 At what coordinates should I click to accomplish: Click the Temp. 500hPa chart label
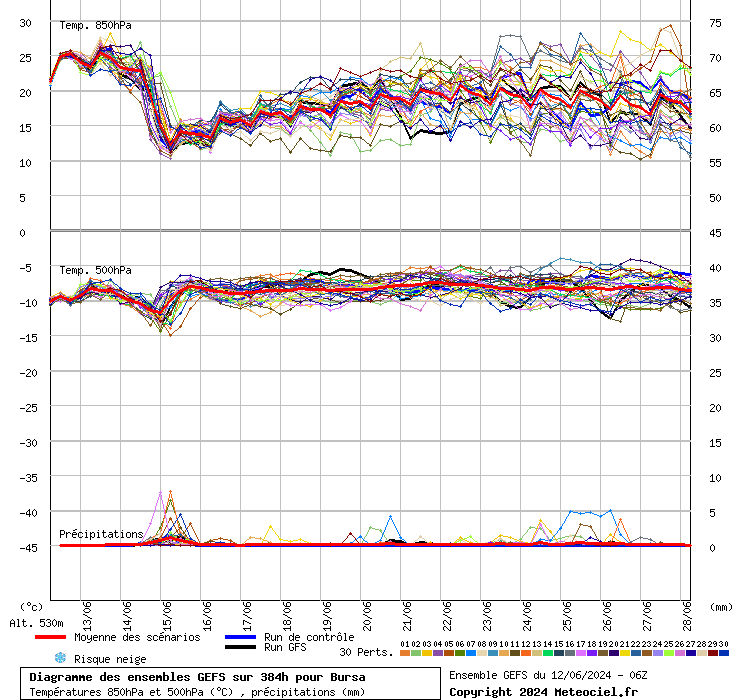click(x=95, y=270)
